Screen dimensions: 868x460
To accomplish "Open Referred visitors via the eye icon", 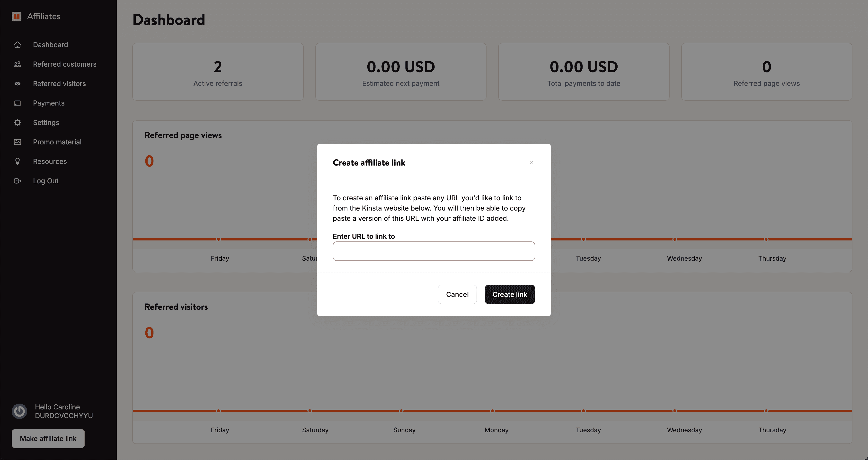I will coord(18,84).
